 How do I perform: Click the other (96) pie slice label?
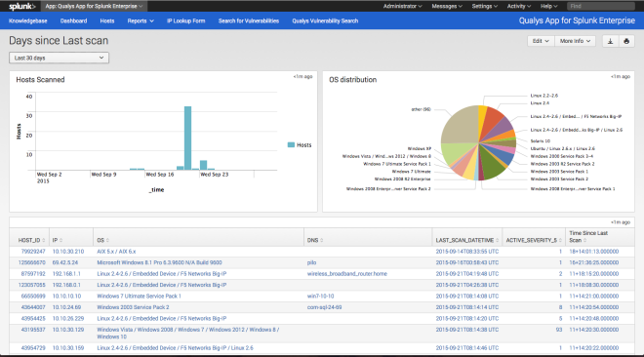(x=421, y=109)
